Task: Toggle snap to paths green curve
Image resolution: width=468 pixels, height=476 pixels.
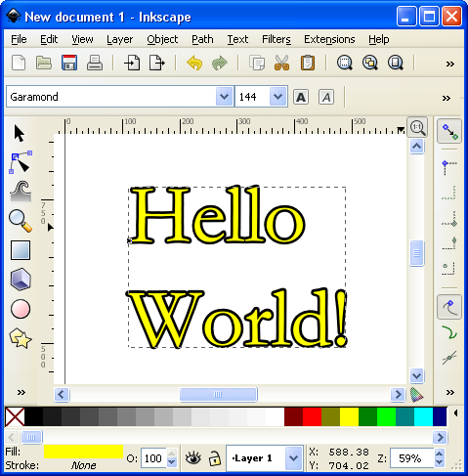Action: 449,332
